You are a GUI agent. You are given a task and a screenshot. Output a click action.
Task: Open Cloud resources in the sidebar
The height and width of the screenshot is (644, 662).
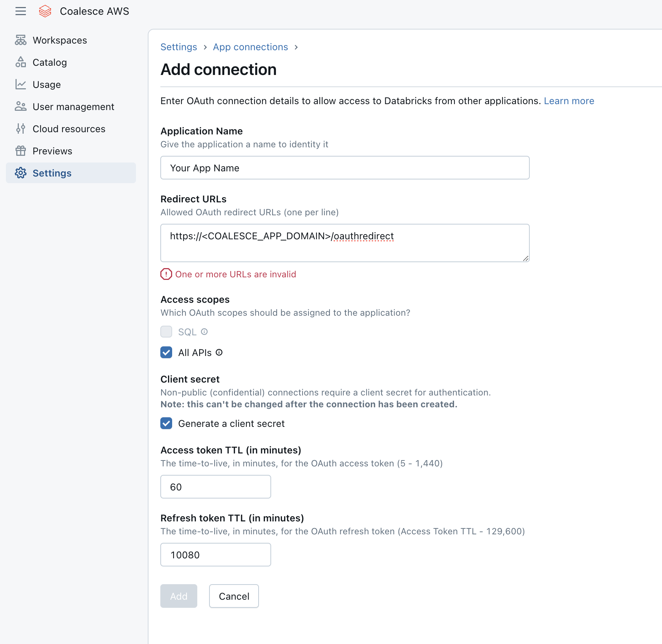pos(71,129)
